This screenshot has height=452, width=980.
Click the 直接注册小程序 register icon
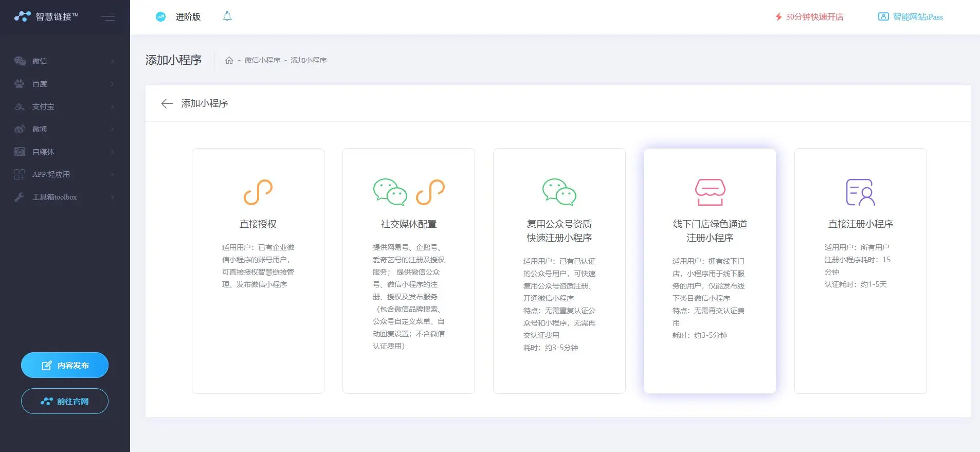click(x=860, y=192)
